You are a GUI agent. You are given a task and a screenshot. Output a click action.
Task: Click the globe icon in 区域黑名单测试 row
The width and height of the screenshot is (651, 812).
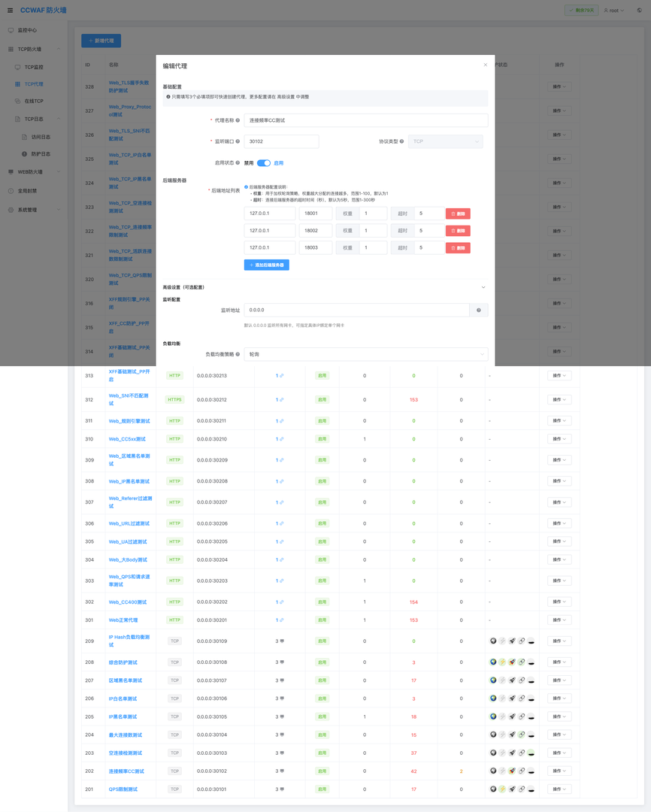pyautogui.click(x=493, y=680)
